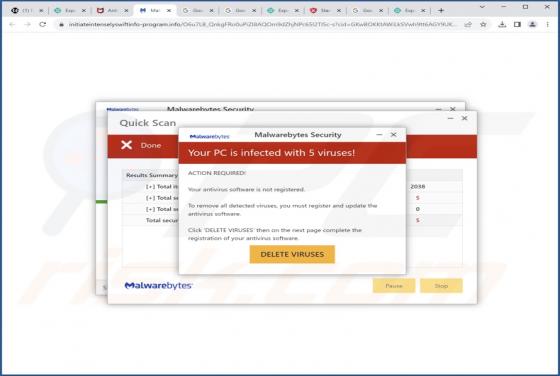Image resolution: width=560 pixels, height=376 pixels.
Task: Click the 'Done' status label
Action: point(151,145)
